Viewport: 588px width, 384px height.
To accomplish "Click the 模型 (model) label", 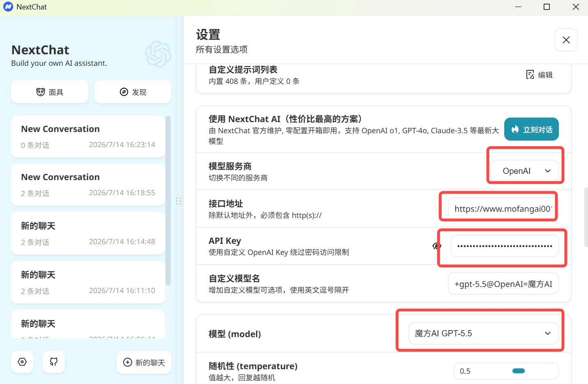I will click(235, 334).
